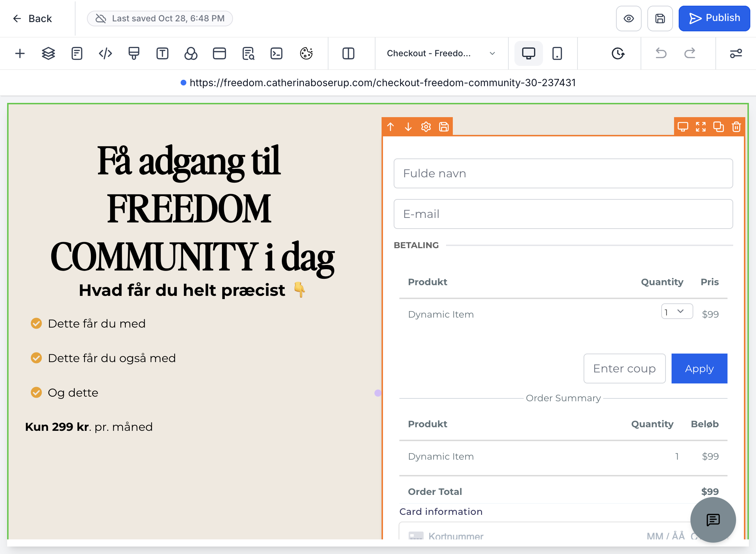756x554 pixels.
Task: Click the E-mail input field
Action: click(x=563, y=214)
